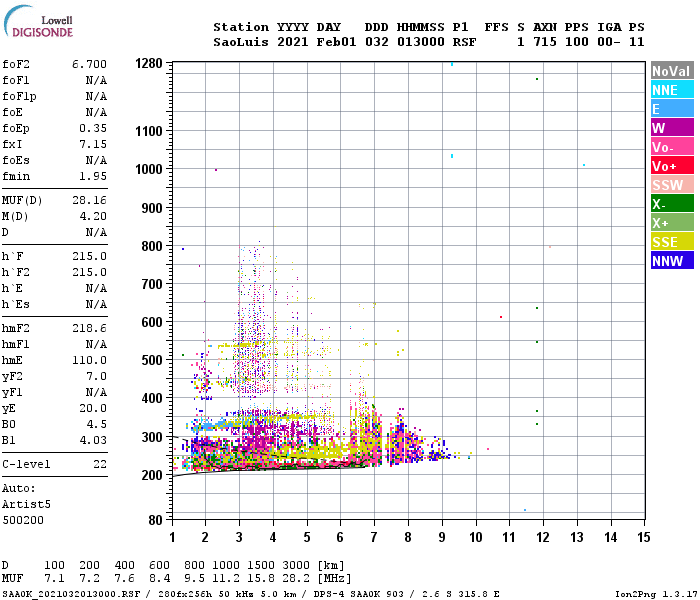The width and height of the screenshot is (700, 600).
Task: Click the 80 km axis label
Action: [x=155, y=520]
